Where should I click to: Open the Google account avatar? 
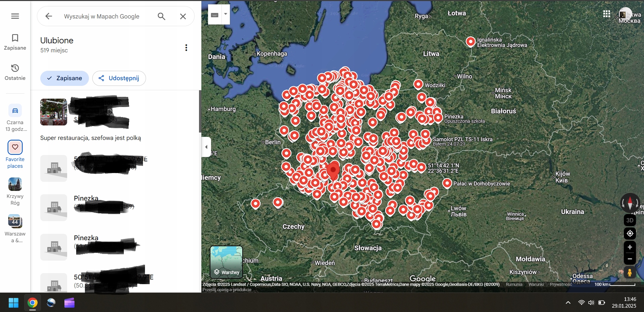pyautogui.click(x=625, y=14)
